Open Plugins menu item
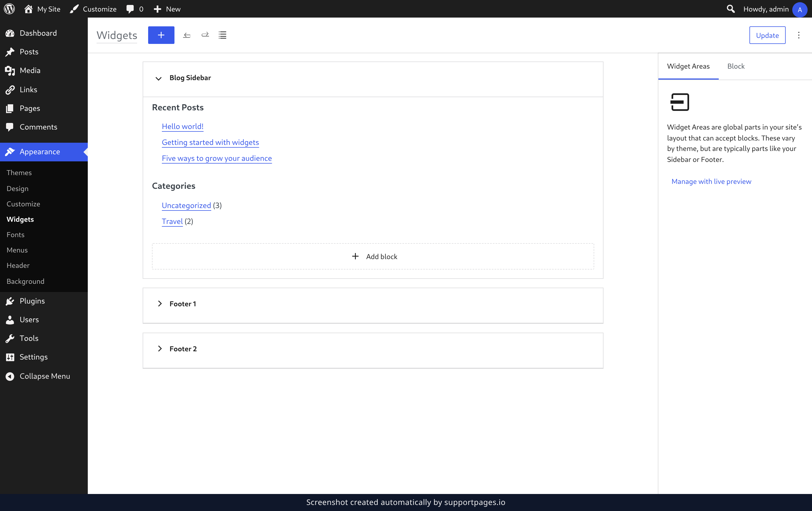 click(44, 301)
